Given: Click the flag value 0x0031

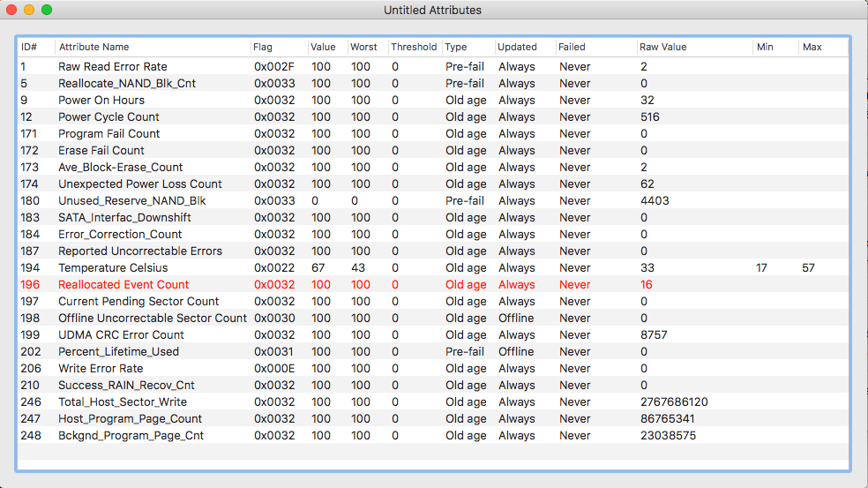Looking at the screenshot, I should coord(274,352).
